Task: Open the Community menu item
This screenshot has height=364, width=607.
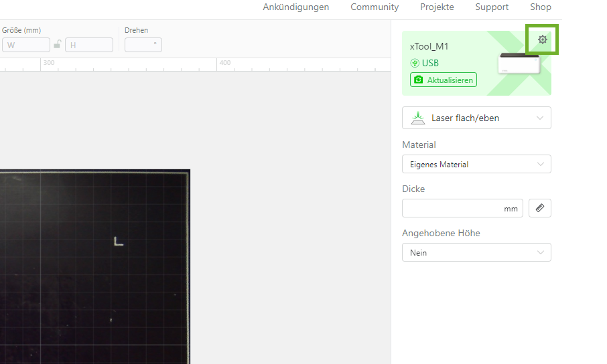Action: [x=375, y=7]
